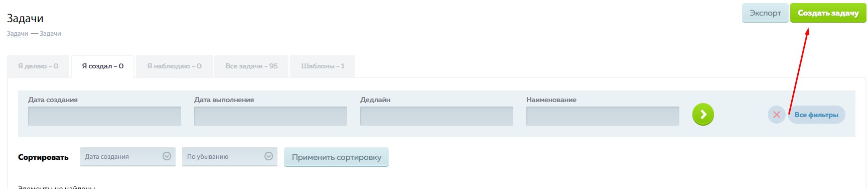Image resolution: width=868 pixels, height=189 pixels.
Task: Expand the Все фильтры filter panel
Action: (x=816, y=115)
